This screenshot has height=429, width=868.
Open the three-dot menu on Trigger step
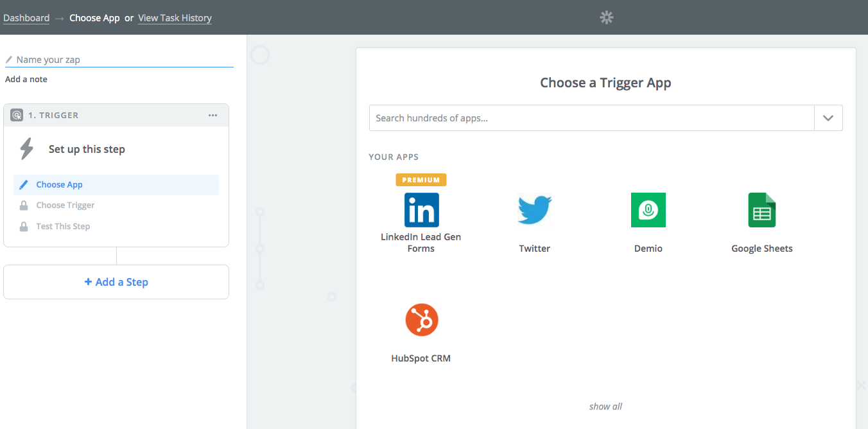tap(213, 116)
